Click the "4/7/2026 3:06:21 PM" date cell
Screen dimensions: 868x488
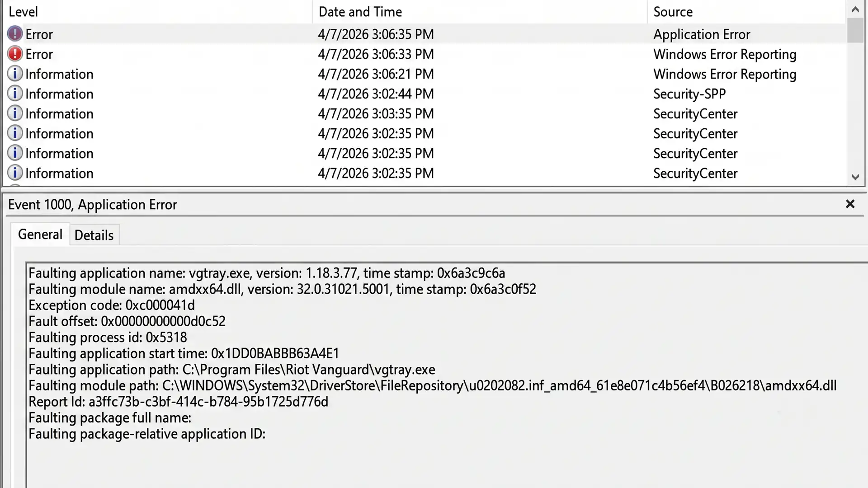[376, 74]
